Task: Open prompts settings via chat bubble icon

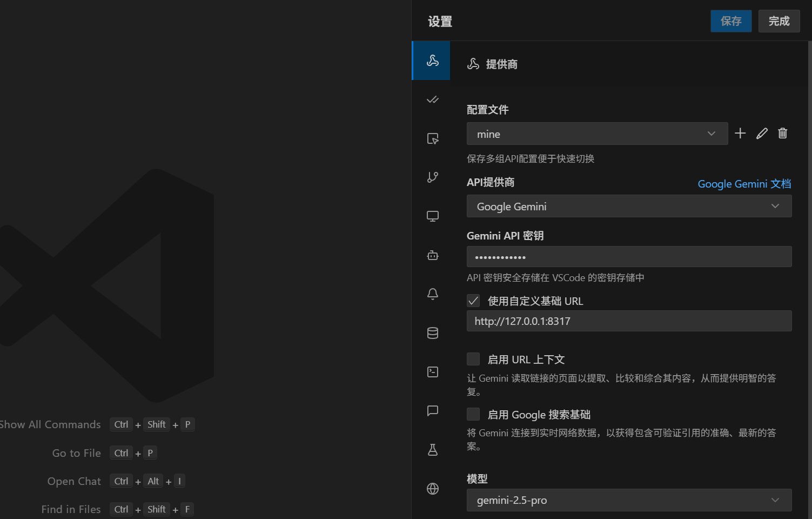Action: [432, 411]
